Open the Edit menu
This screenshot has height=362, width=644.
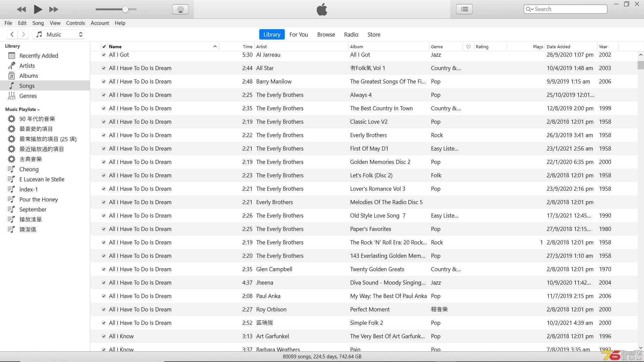coord(22,23)
